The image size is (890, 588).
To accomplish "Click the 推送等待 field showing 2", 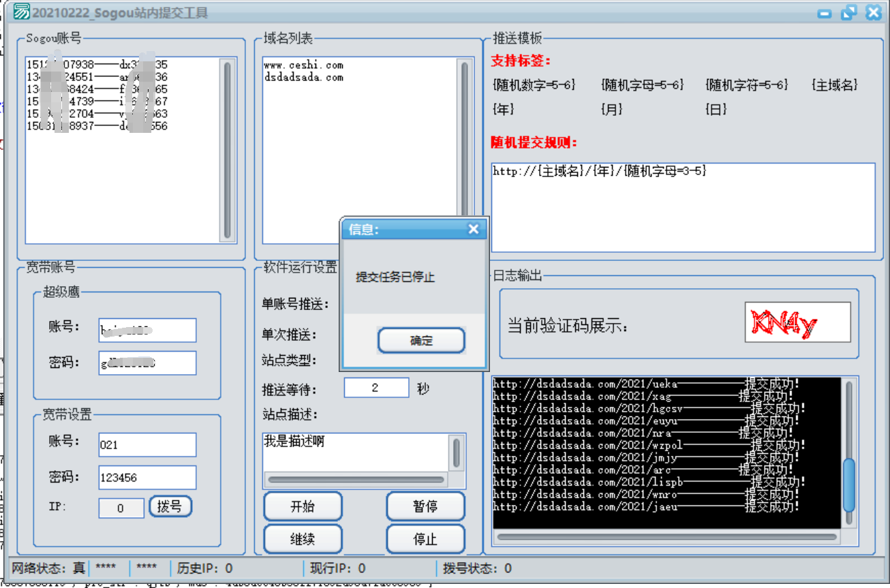I will coord(376,388).
